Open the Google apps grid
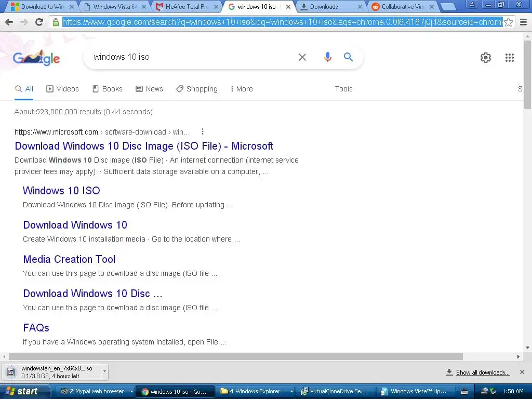The image size is (532, 399). pos(509,58)
